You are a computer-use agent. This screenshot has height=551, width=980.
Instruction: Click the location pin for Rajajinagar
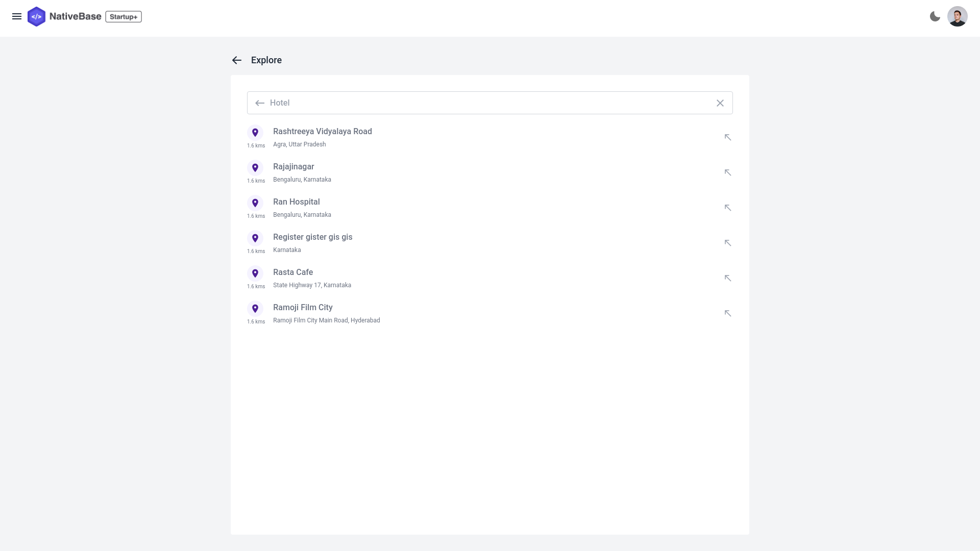coord(255,168)
